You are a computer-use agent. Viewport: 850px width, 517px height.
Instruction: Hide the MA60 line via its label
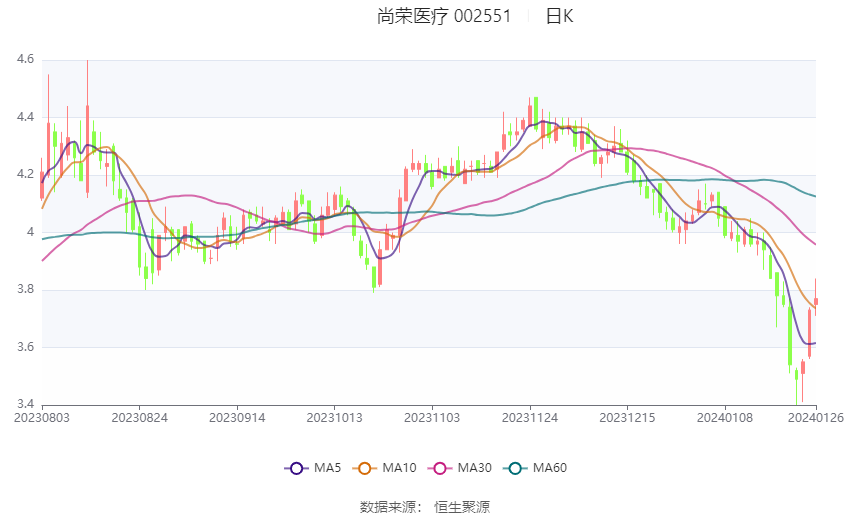(550, 468)
